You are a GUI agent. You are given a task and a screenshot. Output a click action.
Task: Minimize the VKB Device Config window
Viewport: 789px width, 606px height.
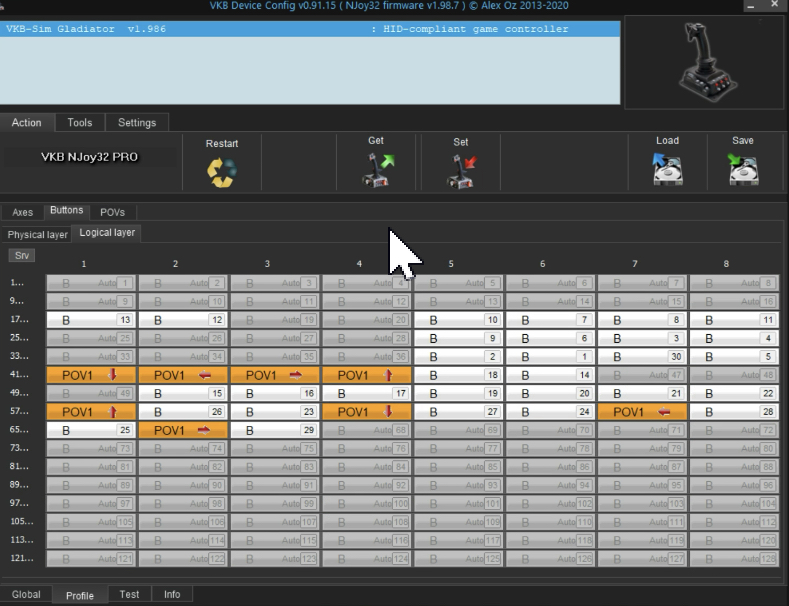click(751, 6)
